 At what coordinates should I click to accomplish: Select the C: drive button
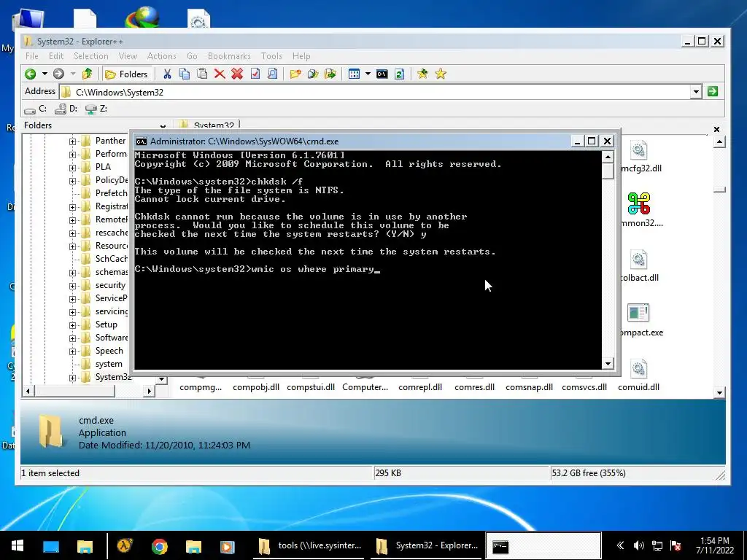tap(36, 109)
